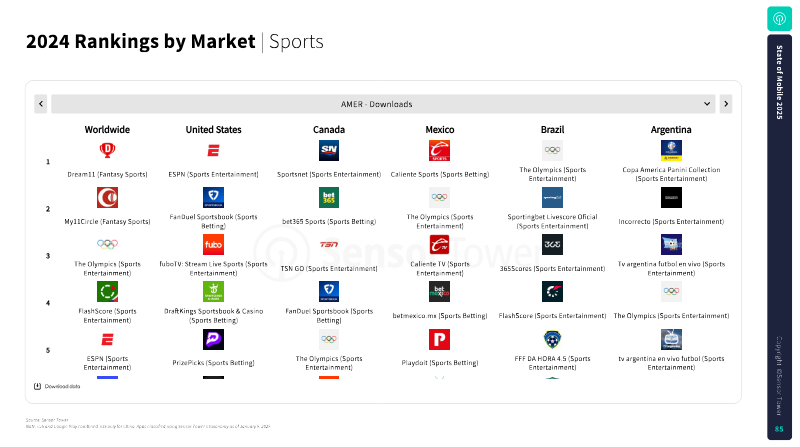Select the bet365 Sports icon
800x447 pixels.
(x=329, y=197)
